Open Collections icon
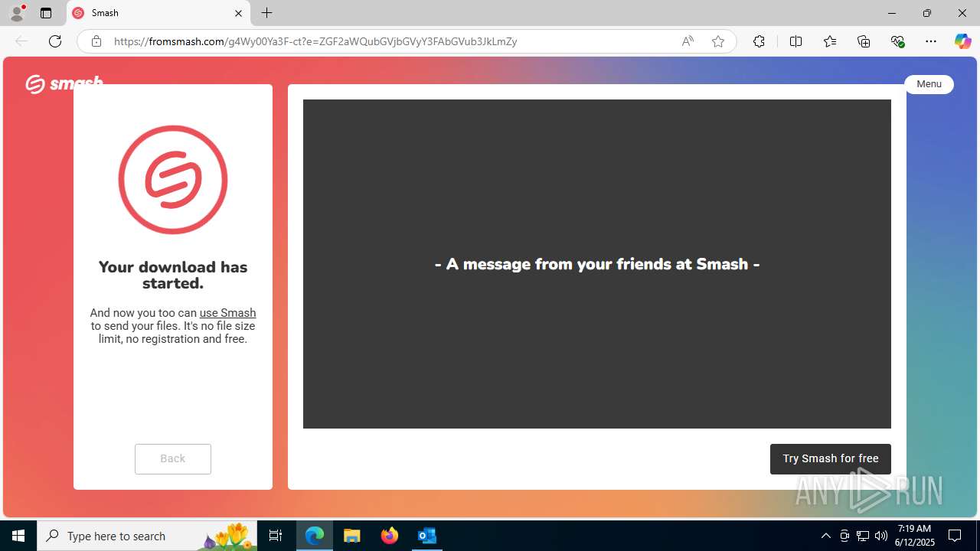Image resolution: width=980 pixels, height=551 pixels. pyautogui.click(x=864, y=41)
